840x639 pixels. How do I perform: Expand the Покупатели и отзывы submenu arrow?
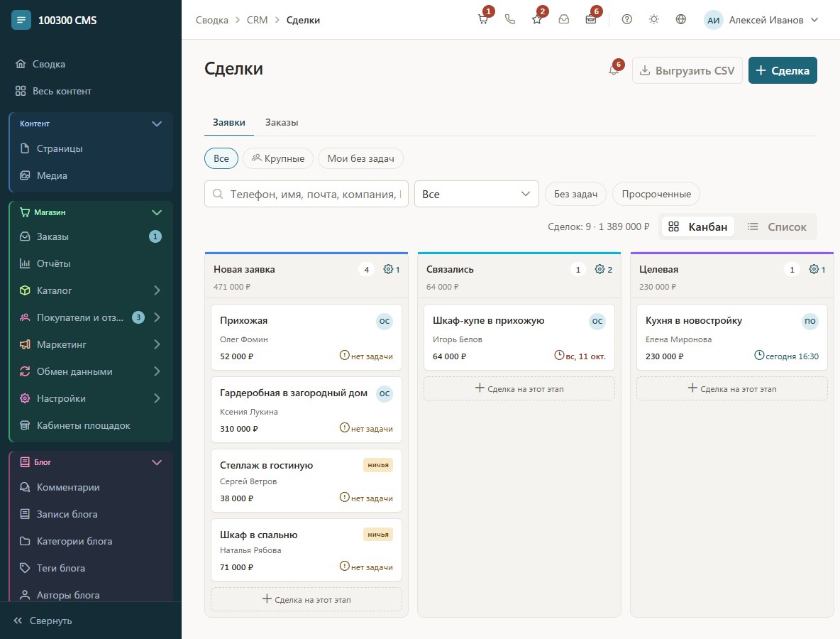click(157, 317)
